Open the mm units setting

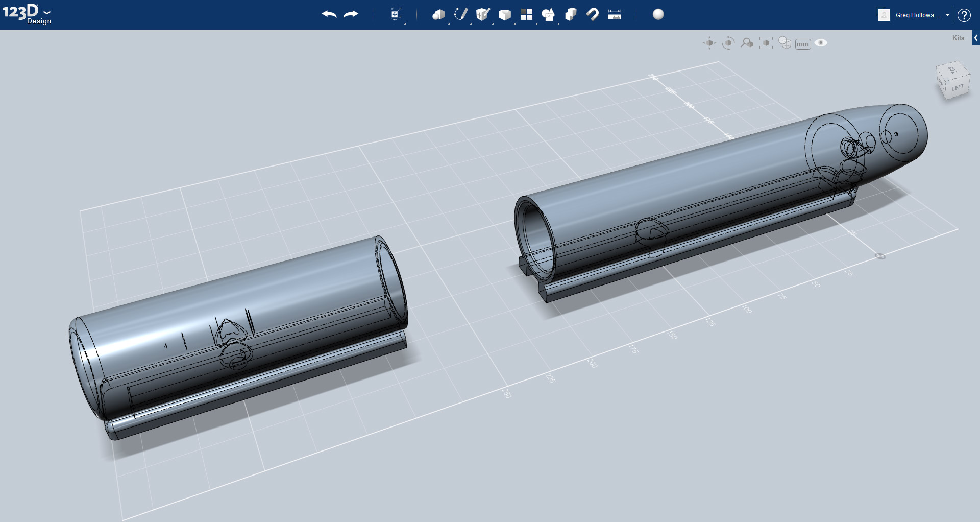tap(803, 44)
